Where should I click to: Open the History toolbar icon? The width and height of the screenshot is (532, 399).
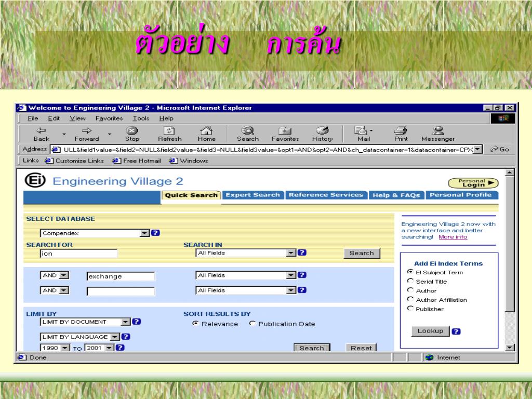[322, 130]
